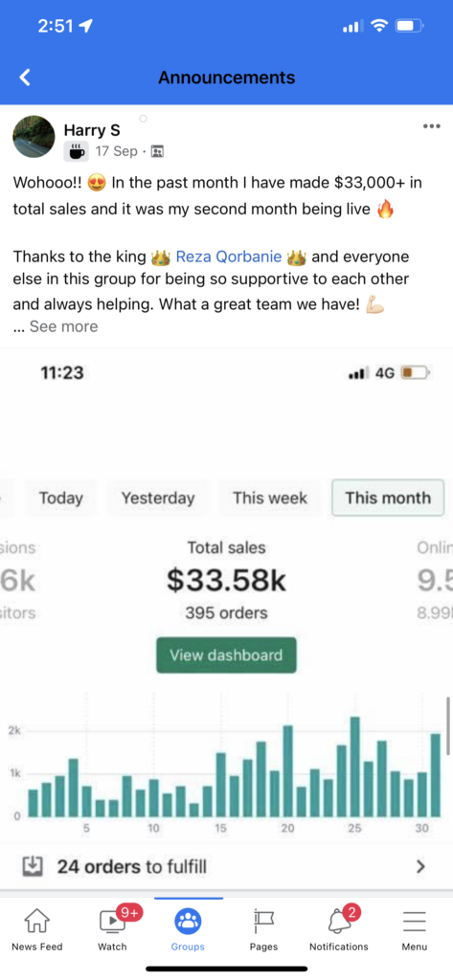Select the This week time range
The width and height of the screenshot is (453, 980).
(270, 498)
